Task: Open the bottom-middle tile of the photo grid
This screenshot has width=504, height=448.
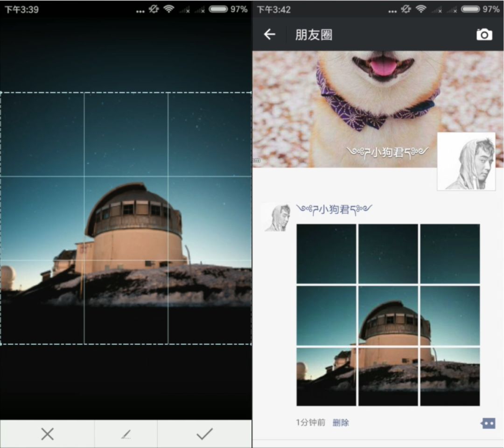Action: [x=388, y=377]
